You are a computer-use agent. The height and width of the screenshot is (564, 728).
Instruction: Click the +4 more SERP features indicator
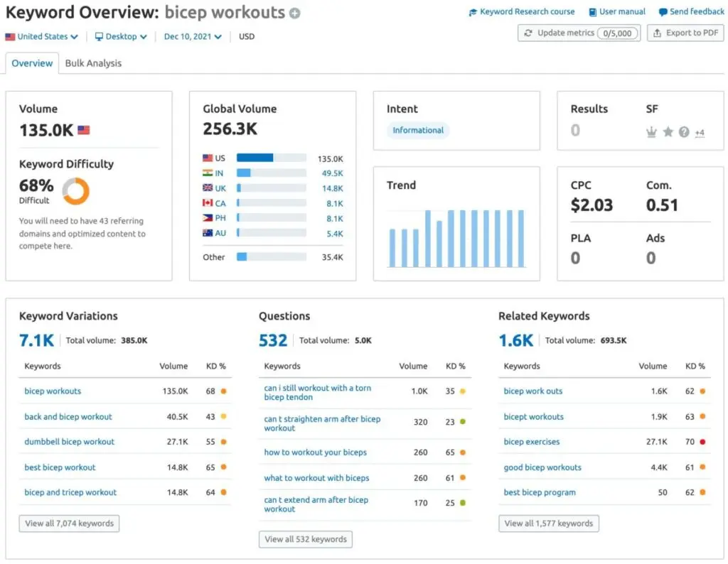[700, 133]
